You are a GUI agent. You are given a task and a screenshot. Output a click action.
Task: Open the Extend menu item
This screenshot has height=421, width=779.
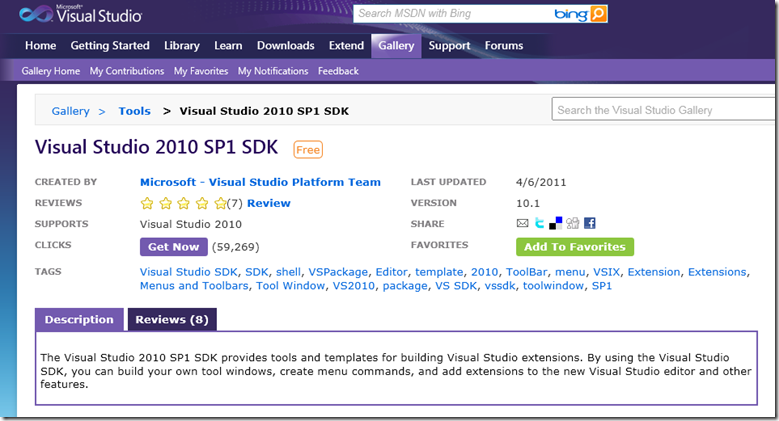346,46
